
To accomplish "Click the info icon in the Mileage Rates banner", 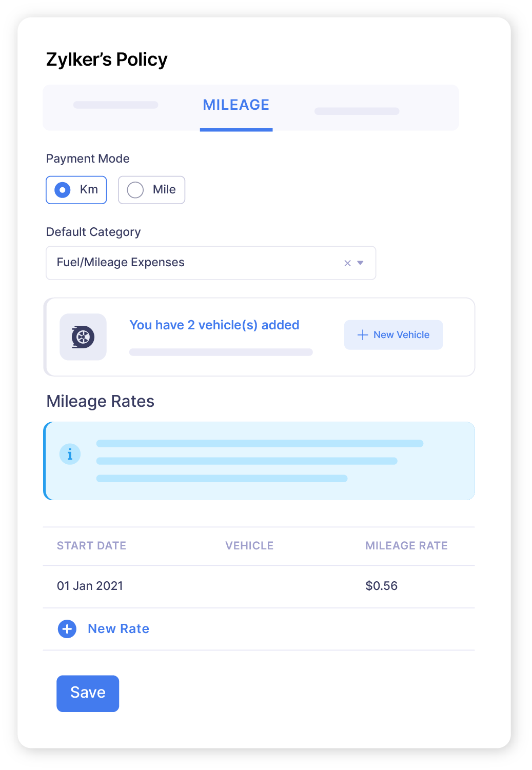I will click(x=70, y=455).
